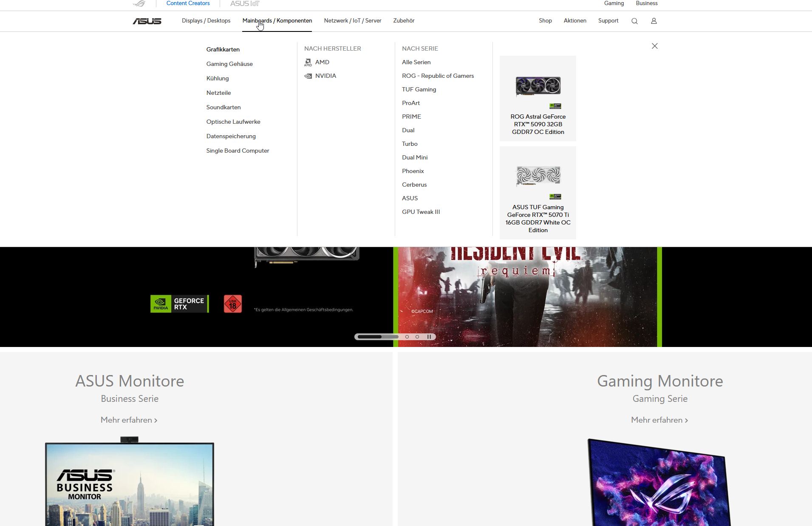Click Mehr erfahren under ASUS Monitore
812x526 pixels.
pyautogui.click(x=129, y=420)
